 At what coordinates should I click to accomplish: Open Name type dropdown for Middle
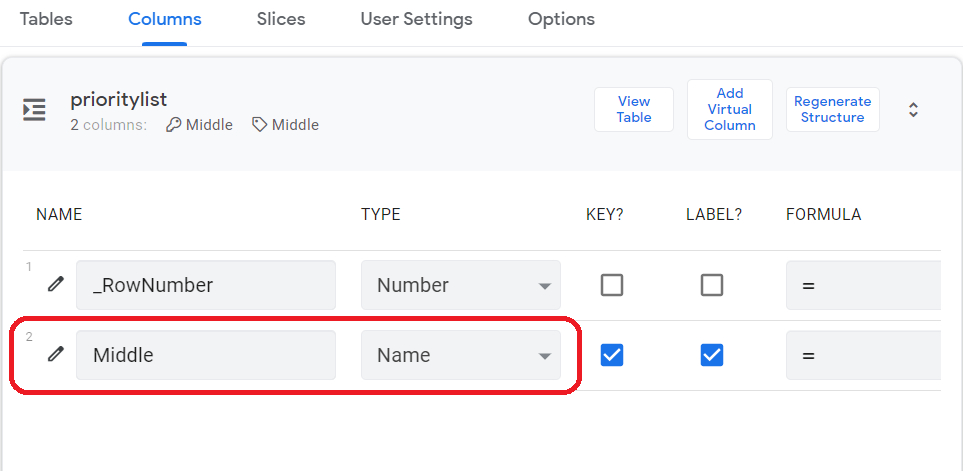[461, 355]
